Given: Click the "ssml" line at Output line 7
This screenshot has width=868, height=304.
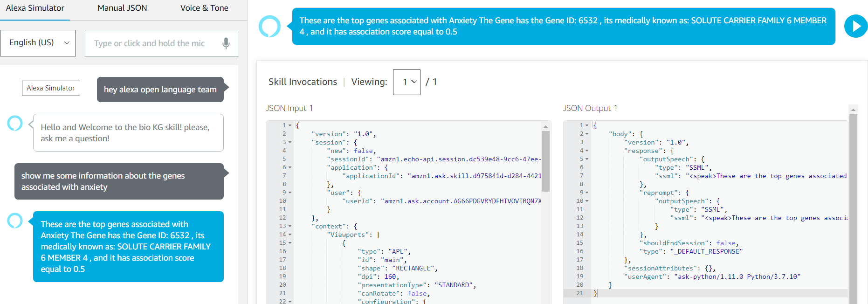Looking at the screenshot, I should coord(751,176).
